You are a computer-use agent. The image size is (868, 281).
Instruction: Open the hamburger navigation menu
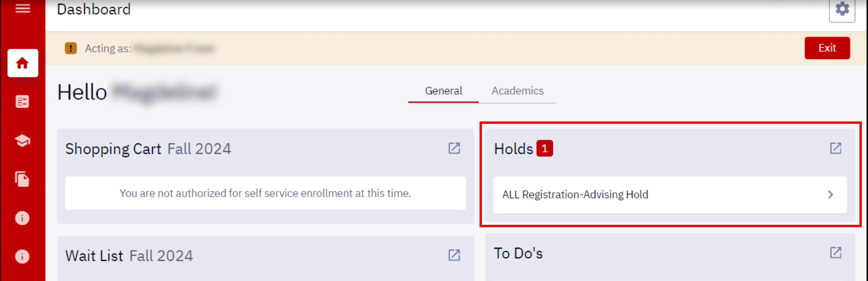click(x=22, y=9)
